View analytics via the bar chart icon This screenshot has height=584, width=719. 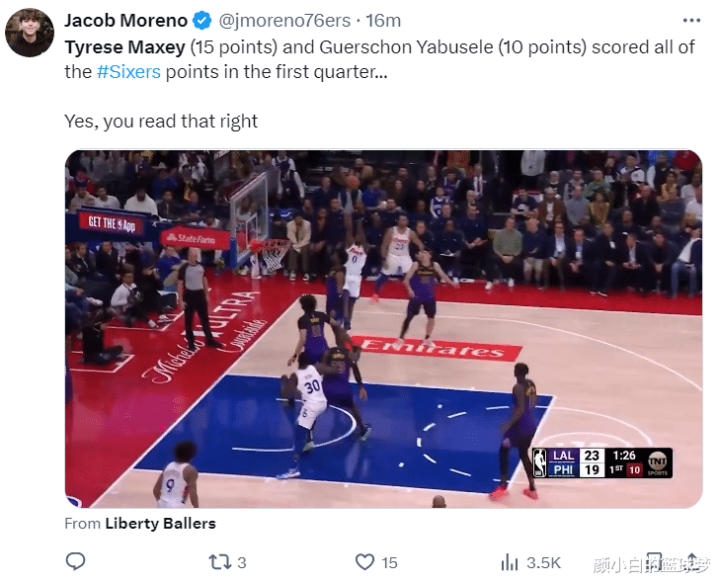(x=509, y=562)
